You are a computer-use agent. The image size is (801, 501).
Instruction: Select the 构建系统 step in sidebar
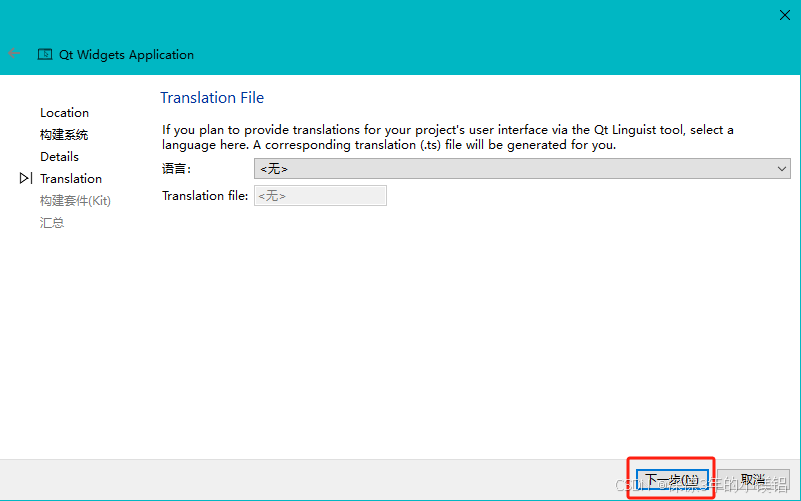click(x=64, y=135)
